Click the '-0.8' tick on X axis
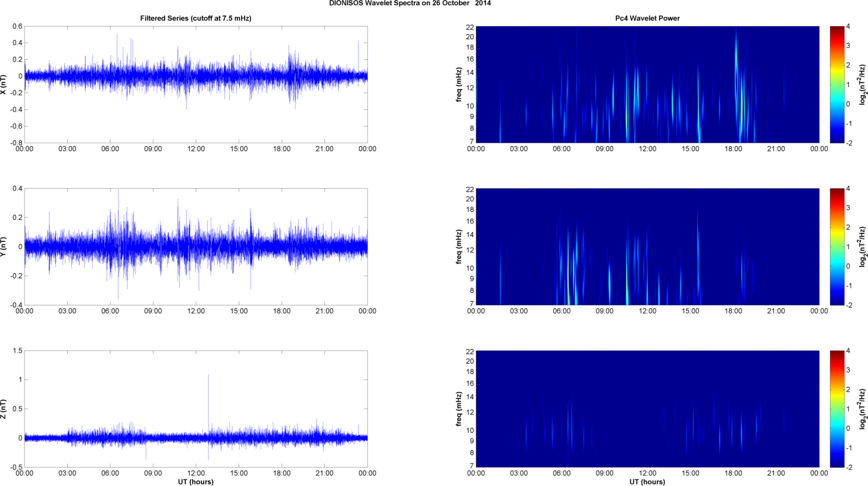Viewport: 868px width, 486px height. point(16,143)
